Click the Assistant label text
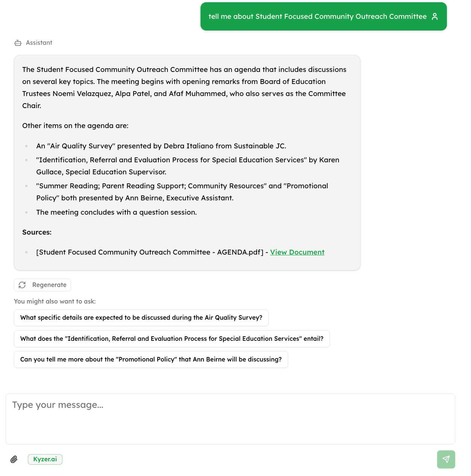This screenshot has height=476, width=471. pyautogui.click(x=39, y=43)
